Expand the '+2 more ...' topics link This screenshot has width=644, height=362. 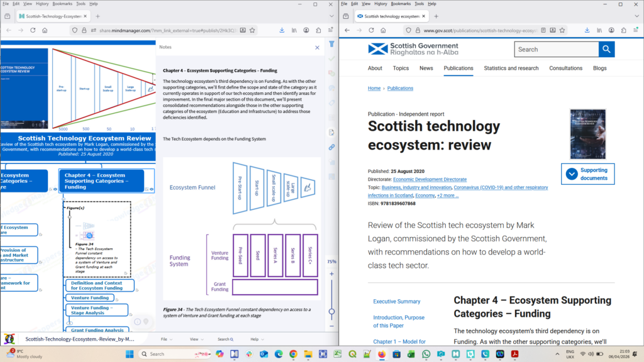[x=448, y=195]
